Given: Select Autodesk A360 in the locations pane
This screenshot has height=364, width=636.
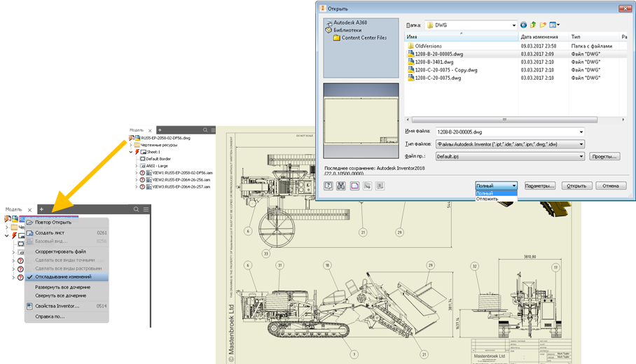Looking at the screenshot, I should pyautogui.click(x=350, y=22).
